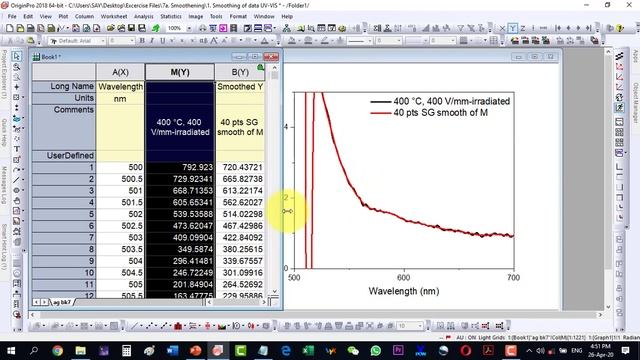Click the Column/Bar plot red icon
Viewport: 640px width, 360px height.
178,326
